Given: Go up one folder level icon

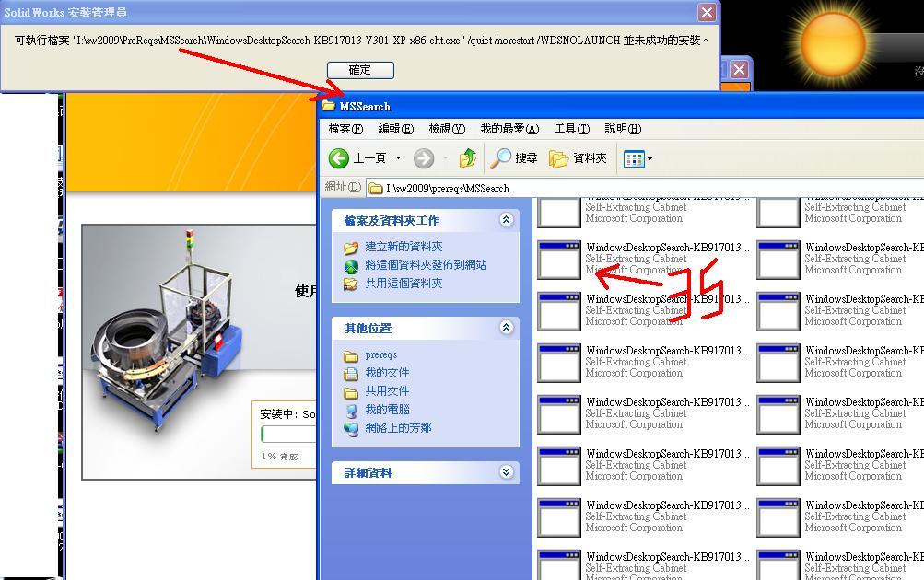Looking at the screenshot, I should point(468,157).
